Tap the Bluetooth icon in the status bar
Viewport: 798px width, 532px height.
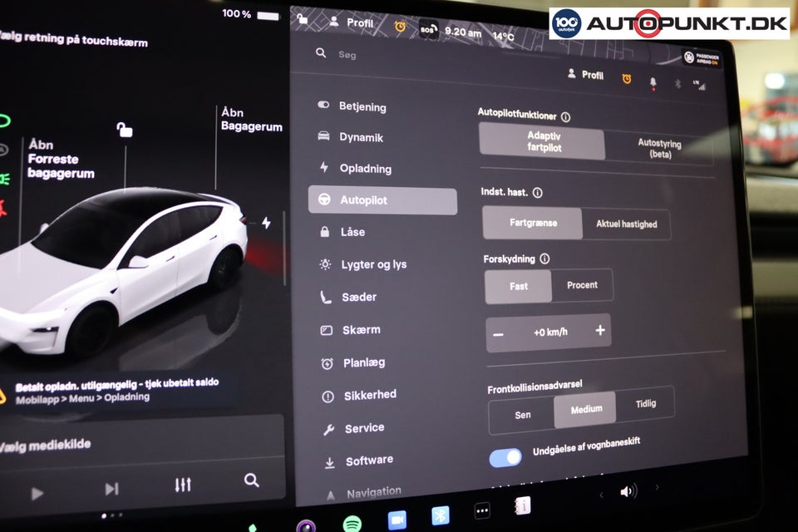[679, 81]
